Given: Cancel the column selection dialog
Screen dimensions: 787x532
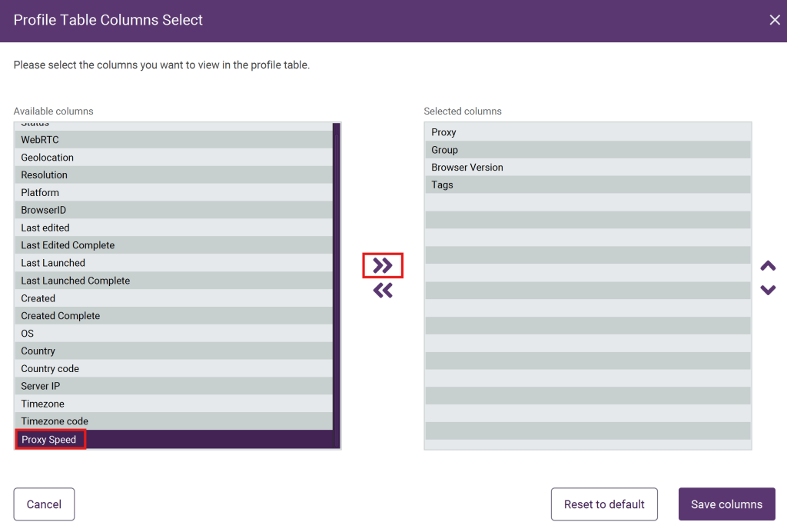Looking at the screenshot, I should [x=44, y=504].
